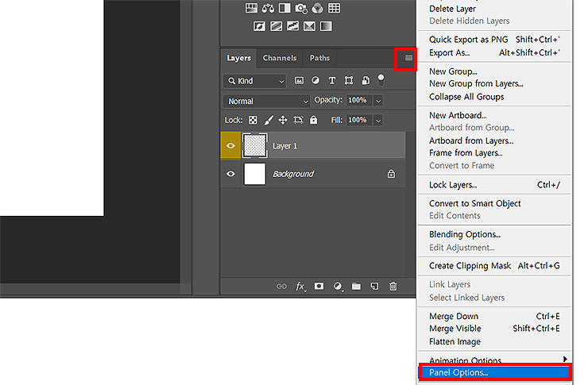Add a Posterize adjustment layer
Screen dimensions: 588x385
pyautogui.click(x=276, y=26)
